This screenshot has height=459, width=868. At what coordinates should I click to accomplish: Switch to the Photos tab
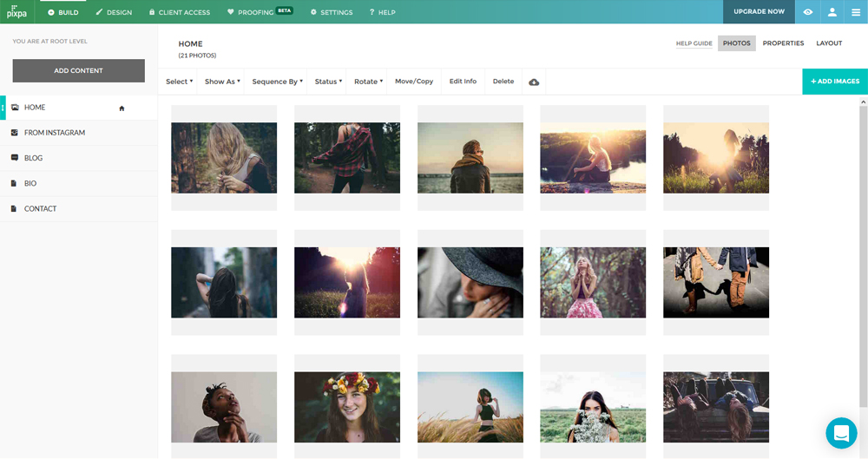click(737, 43)
